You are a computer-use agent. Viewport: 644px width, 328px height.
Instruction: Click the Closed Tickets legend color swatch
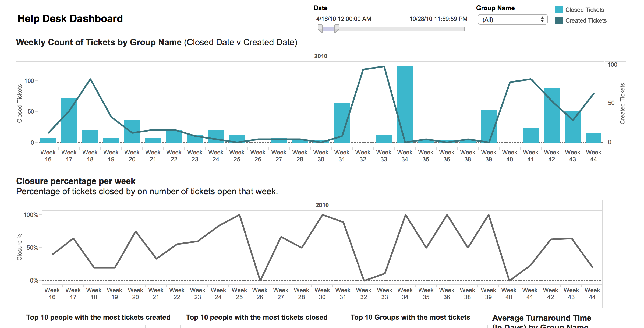[559, 10]
